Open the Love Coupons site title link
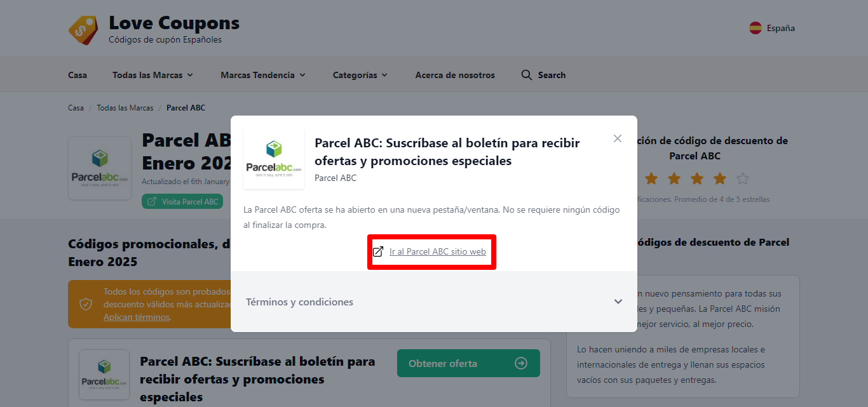 174,23
